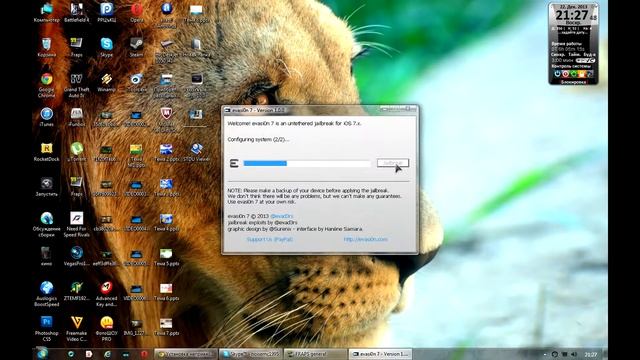This screenshot has height=360, width=640.
Task: Select the uTorrent desktop shortcut
Action: 76,152
